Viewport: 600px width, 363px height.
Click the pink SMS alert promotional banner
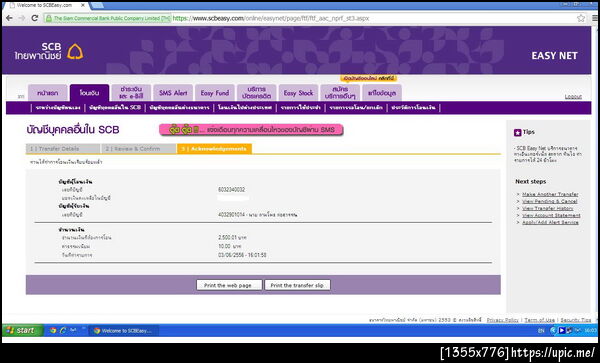point(251,130)
